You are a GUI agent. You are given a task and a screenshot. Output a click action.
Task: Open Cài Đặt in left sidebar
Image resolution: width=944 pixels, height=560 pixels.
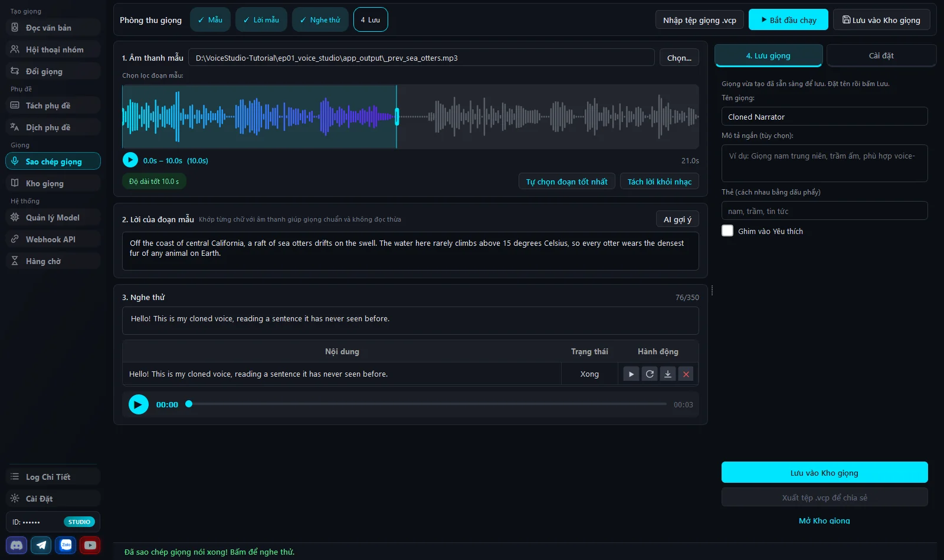coord(53,499)
